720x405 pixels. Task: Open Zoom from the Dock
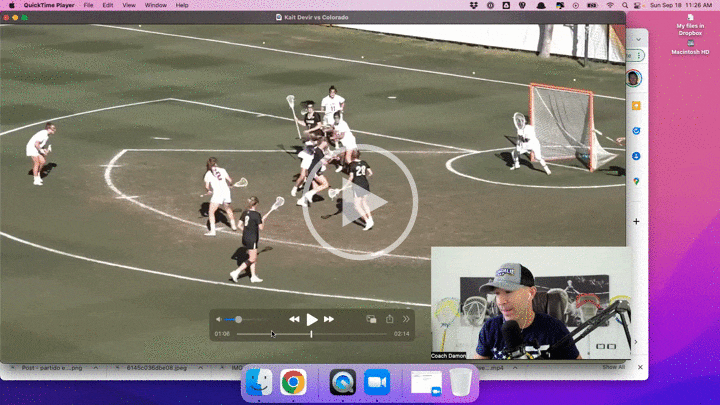377,382
